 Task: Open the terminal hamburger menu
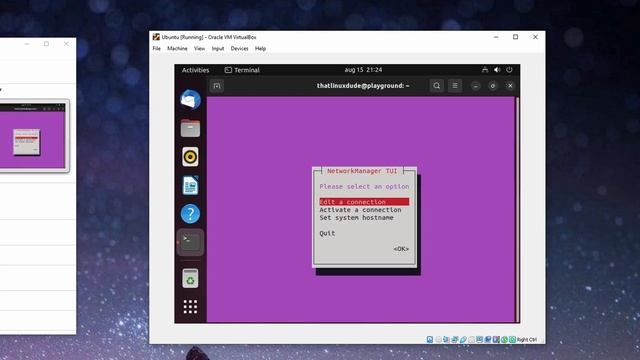(x=455, y=86)
